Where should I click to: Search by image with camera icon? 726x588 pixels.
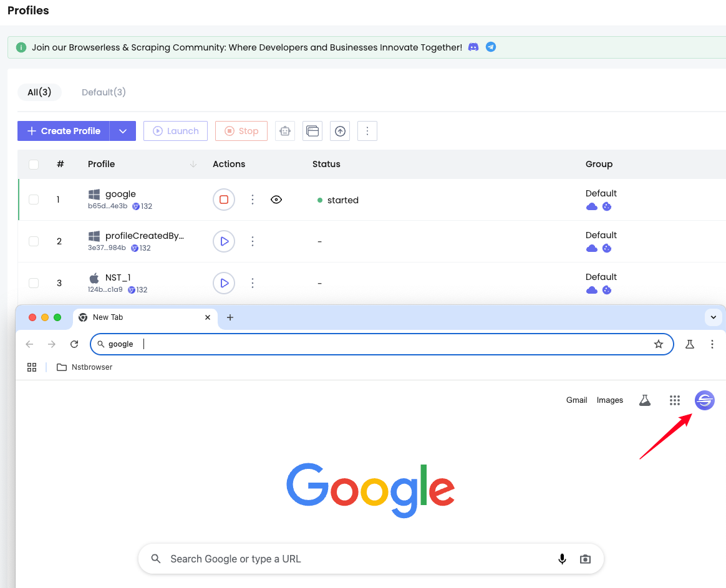click(585, 559)
